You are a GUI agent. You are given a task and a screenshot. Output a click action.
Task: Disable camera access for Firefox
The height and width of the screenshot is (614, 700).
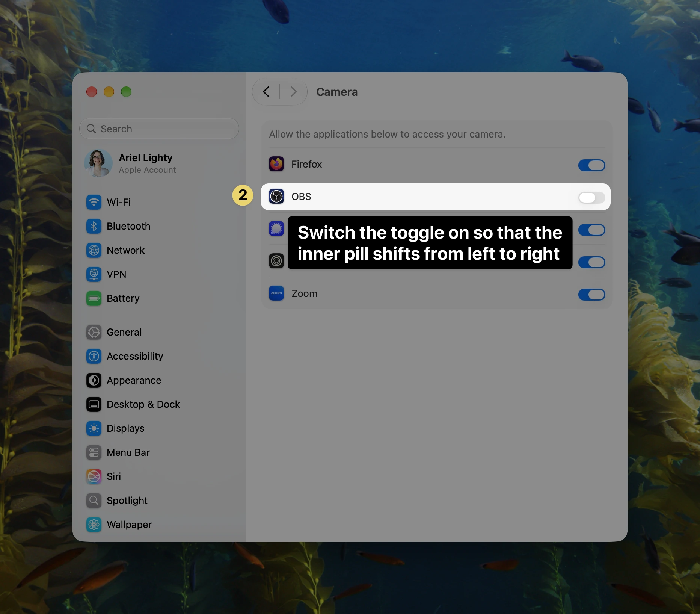[x=591, y=165]
